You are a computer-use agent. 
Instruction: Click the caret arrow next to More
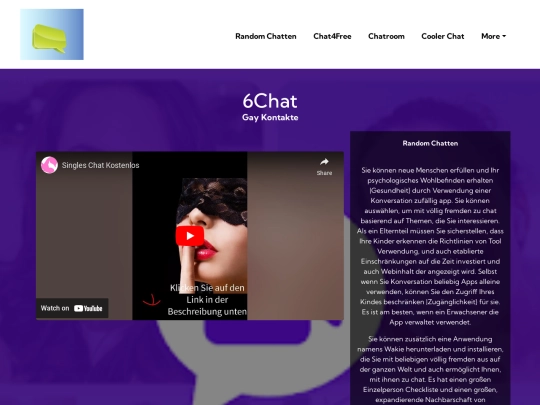[x=504, y=36]
